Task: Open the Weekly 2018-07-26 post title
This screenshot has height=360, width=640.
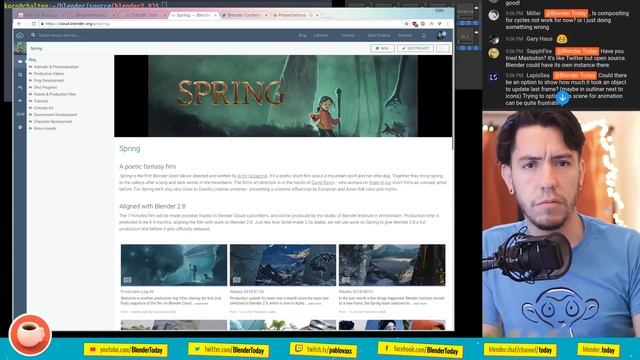Action: click(x=247, y=292)
